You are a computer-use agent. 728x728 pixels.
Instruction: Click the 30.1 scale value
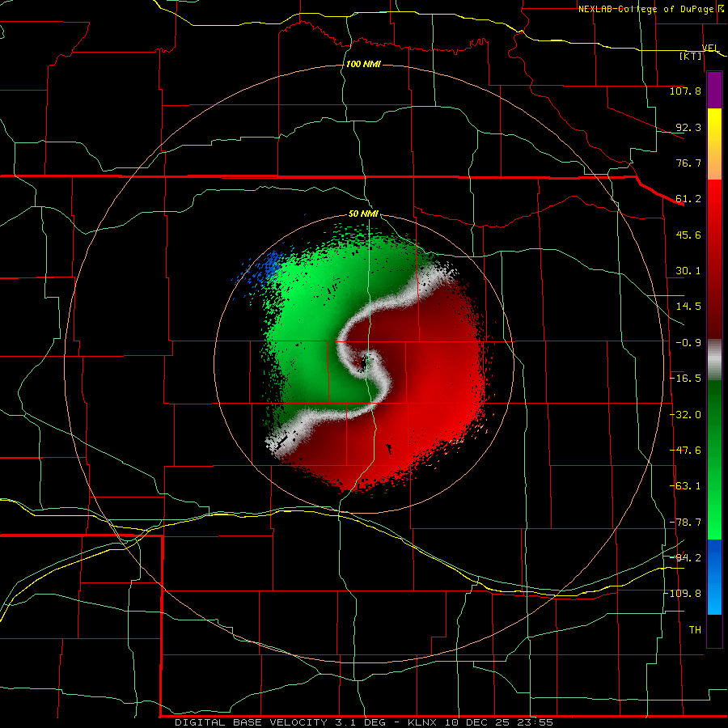[x=688, y=271]
